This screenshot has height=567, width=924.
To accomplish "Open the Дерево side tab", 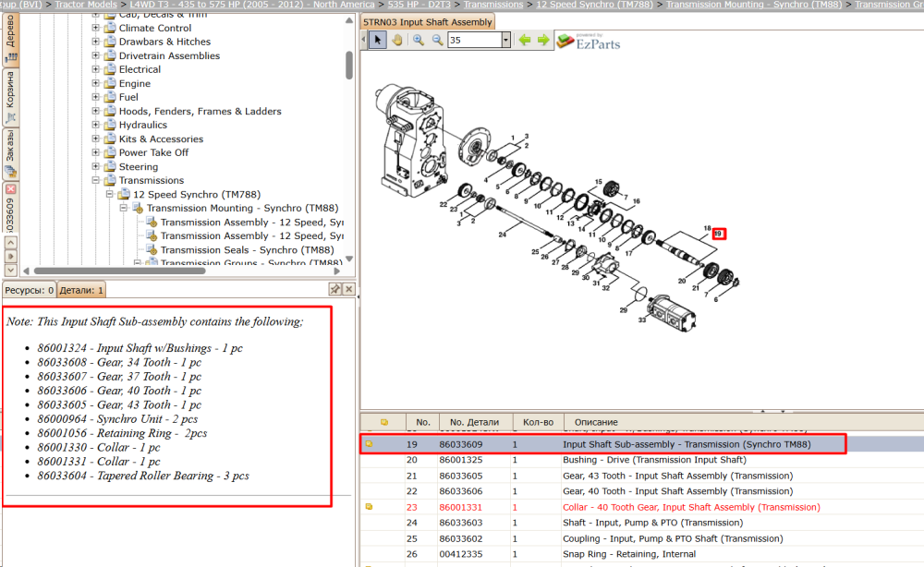I will click(x=10, y=38).
